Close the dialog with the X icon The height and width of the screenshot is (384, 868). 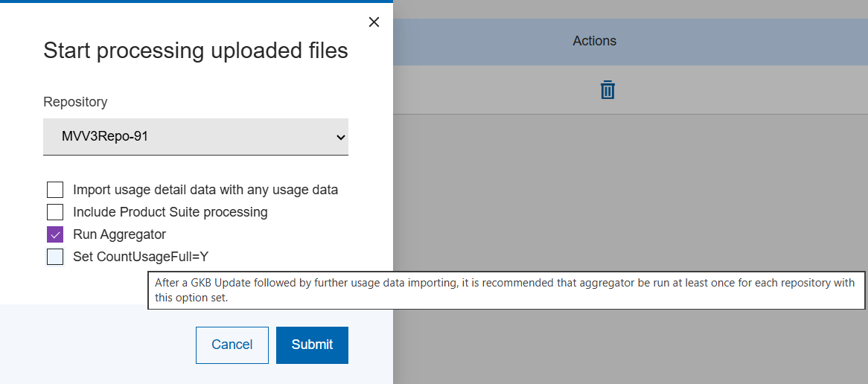click(x=374, y=22)
